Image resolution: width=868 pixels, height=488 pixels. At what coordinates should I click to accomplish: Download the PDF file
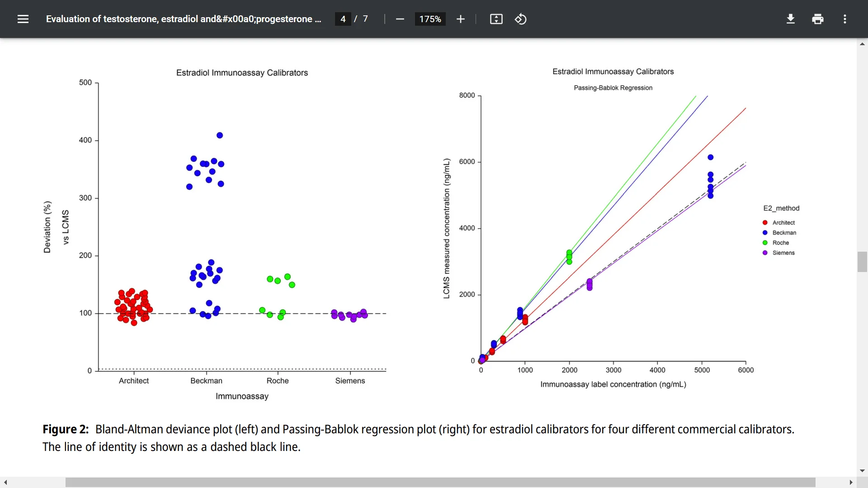click(791, 19)
